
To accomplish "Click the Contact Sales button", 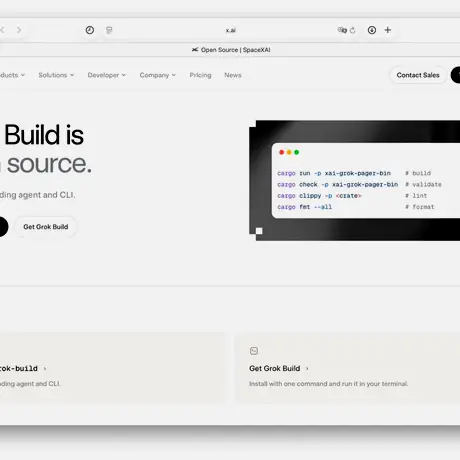I will tap(418, 75).
